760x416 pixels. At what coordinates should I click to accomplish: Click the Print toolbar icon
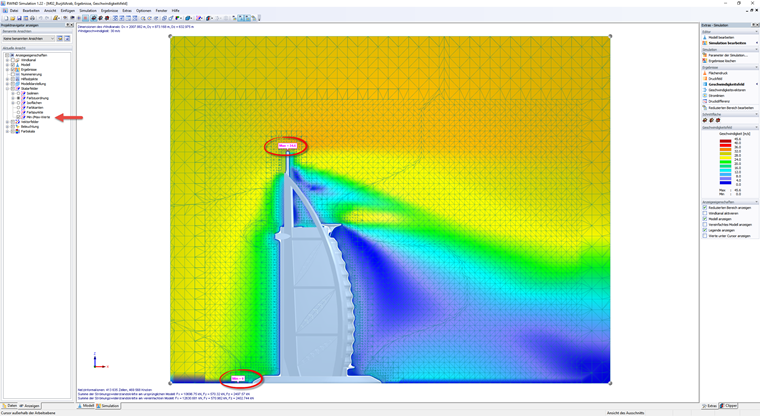pyautogui.click(x=32, y=18)
